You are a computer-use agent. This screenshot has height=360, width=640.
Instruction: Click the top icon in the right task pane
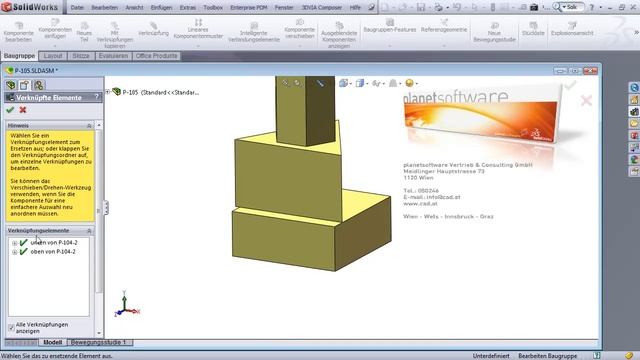pyautogui.click(x=634, y=87)
